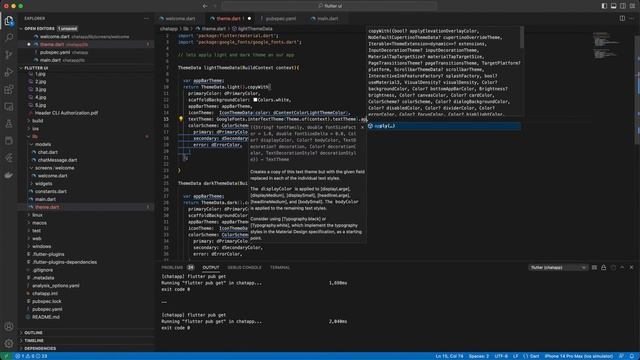Close the bottom panel
Viewport: 640px width, 360px height.
pos(631,267)
